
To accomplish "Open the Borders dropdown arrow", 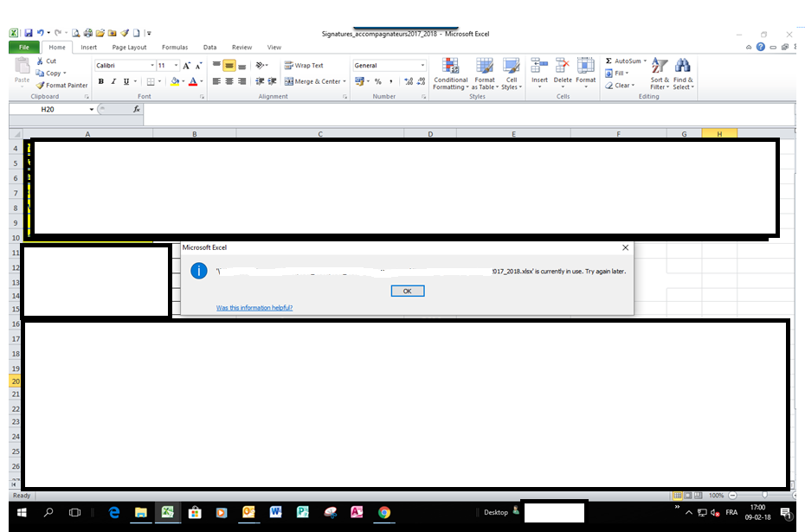I will point(159,81).
